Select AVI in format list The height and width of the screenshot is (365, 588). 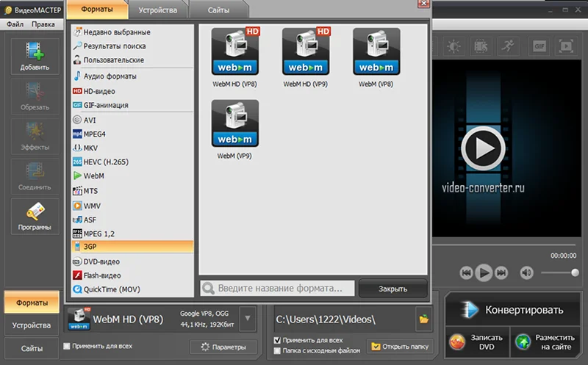tap(132, 120)
